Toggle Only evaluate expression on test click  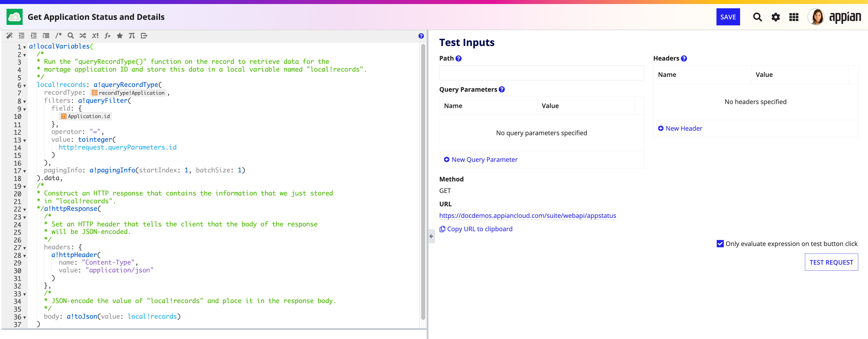click(x=720, y=244)
